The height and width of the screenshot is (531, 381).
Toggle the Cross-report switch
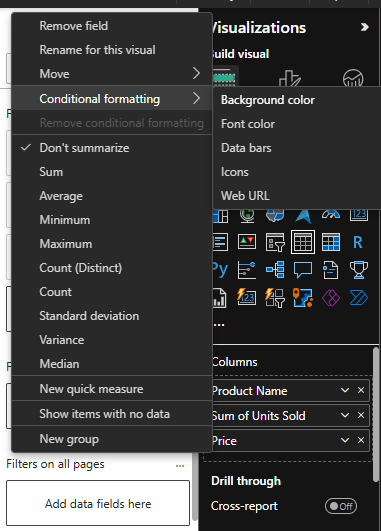tap(341, 506)
